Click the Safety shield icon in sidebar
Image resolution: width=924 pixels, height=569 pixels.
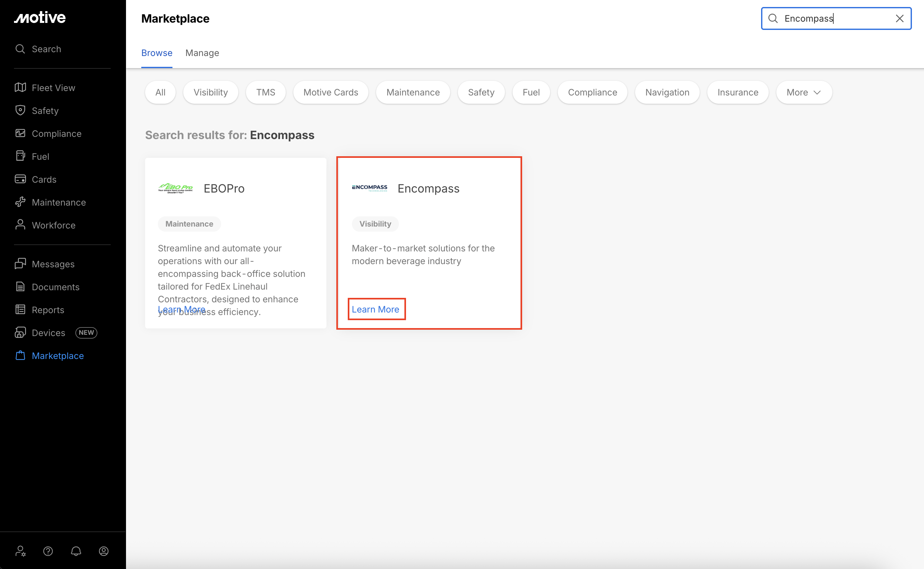pyautogui.click(x=20, y=110)
